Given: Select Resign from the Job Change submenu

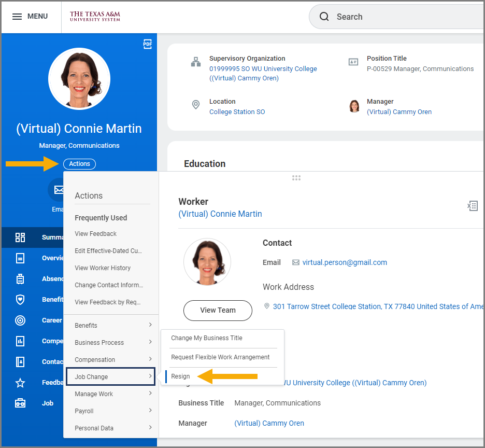Looking at the screenshot, I should [x=181, y=376].
